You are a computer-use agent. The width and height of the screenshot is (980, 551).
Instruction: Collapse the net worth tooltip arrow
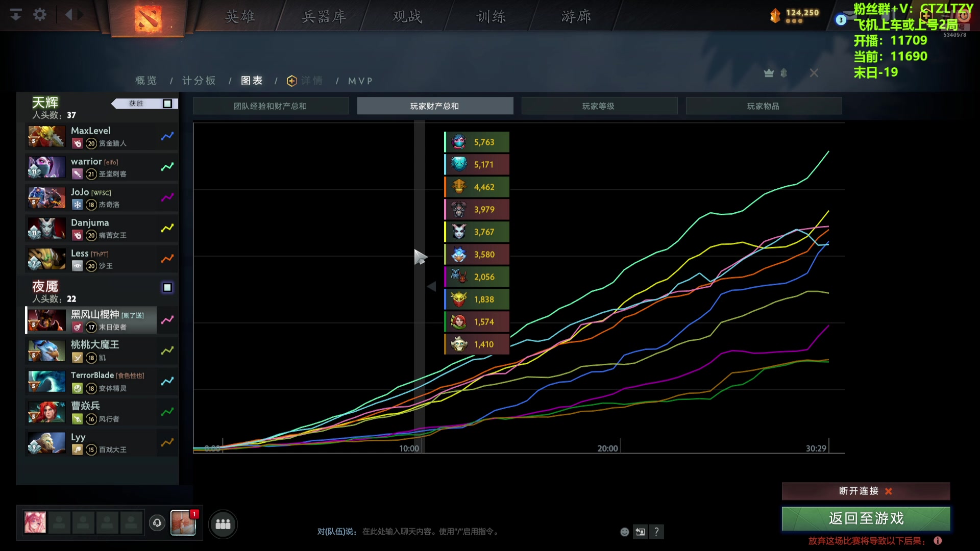coord(432,286)
